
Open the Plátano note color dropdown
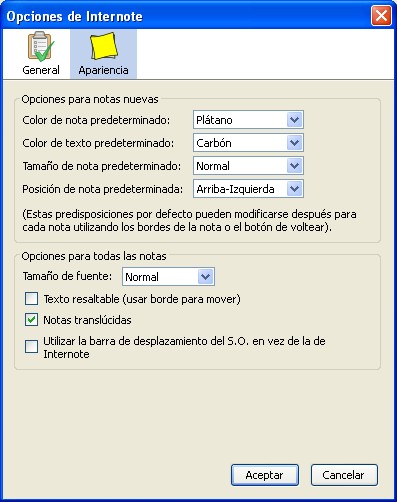tap(248, 120)
